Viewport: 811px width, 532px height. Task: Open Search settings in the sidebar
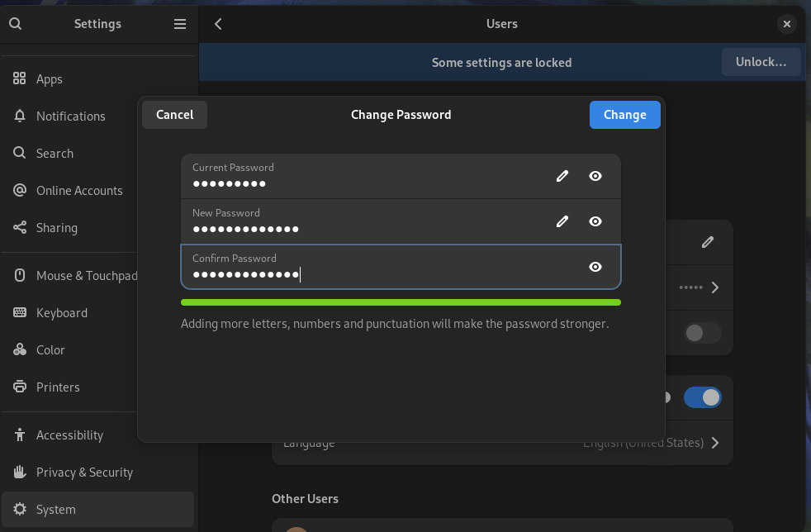(97, 153)
